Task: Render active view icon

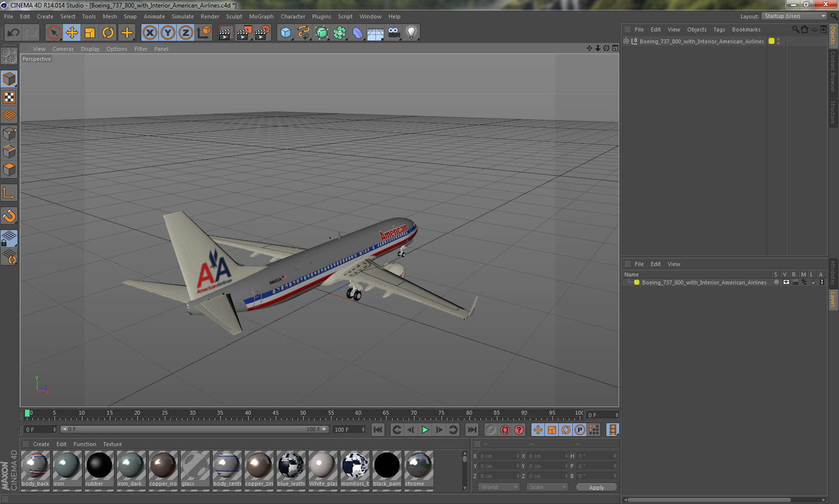Action: (x=226, y=33)
